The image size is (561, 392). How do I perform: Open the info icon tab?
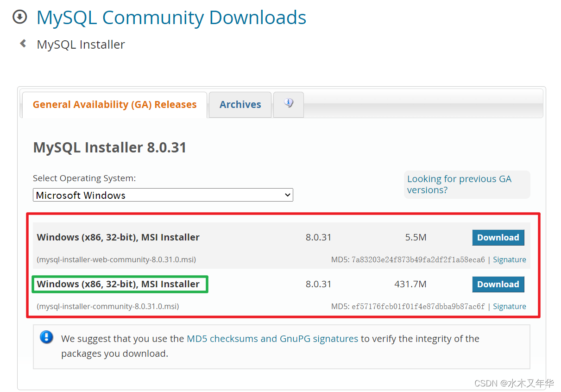(289, 104)
